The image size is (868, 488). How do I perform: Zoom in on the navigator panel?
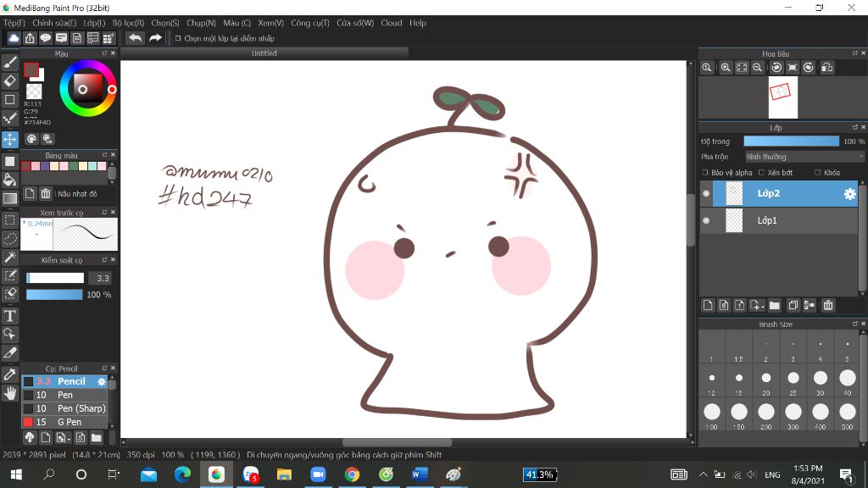(x=726, y=68)
